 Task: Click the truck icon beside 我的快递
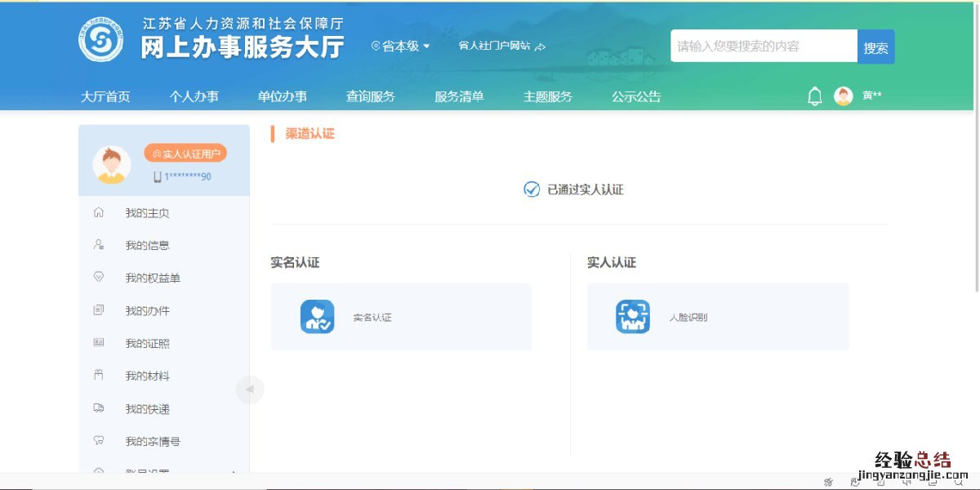tap(99, 408)
